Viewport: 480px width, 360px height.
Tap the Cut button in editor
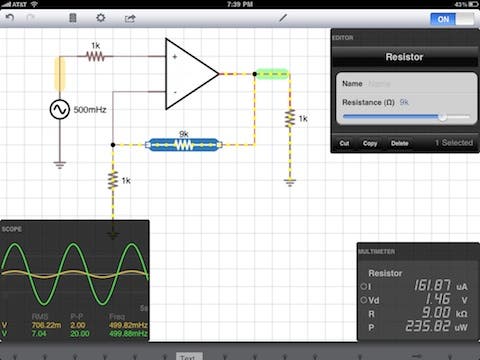(344, 143)
